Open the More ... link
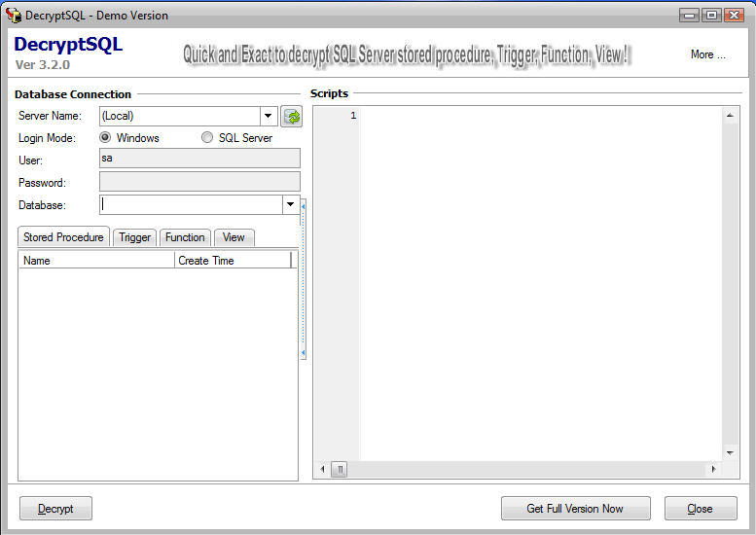Screen dimensions: 756x535 (707, 54)
